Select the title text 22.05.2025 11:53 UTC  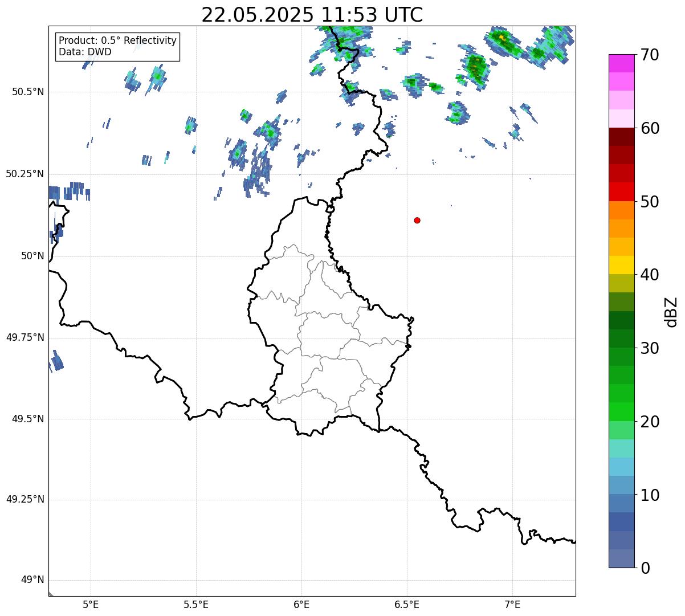[x=312, y=15]
